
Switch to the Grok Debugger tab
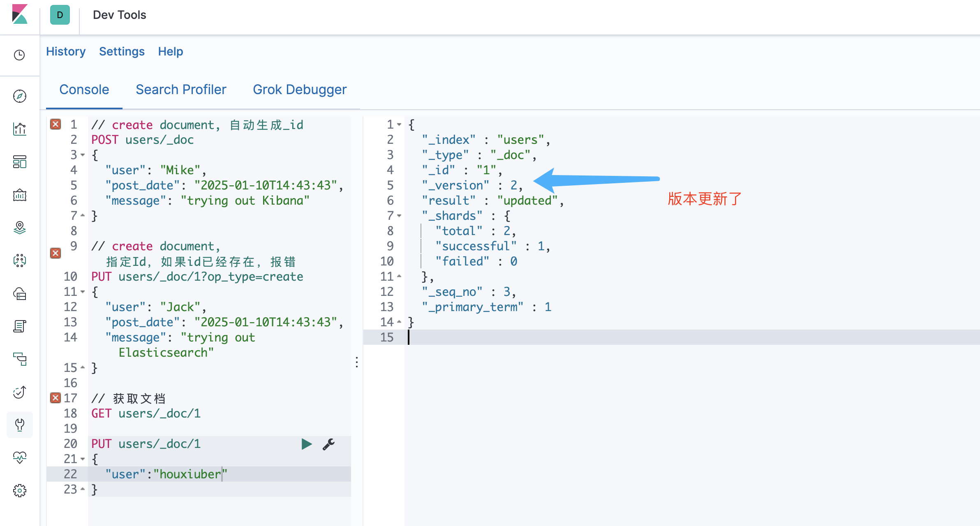pos(300,90)
